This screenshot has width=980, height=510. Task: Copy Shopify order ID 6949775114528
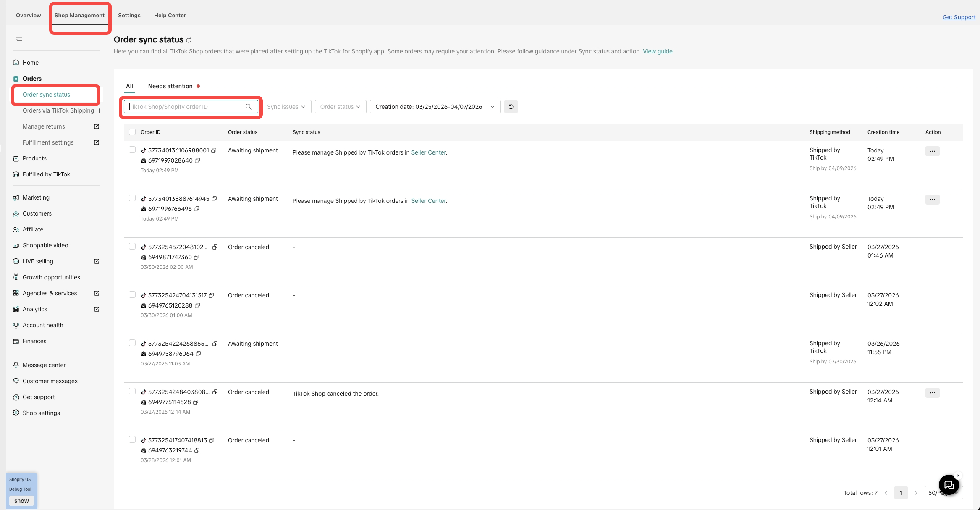tap(196, 402)
